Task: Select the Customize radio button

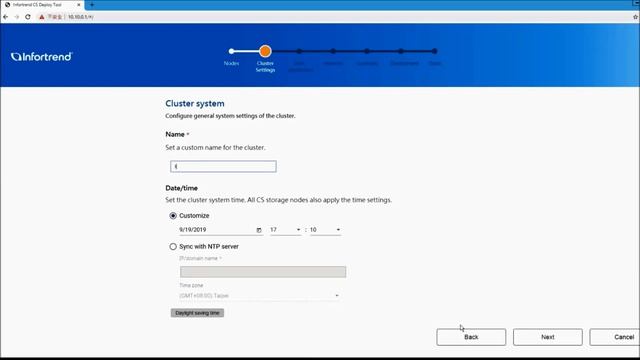Action: coord(173,216)
